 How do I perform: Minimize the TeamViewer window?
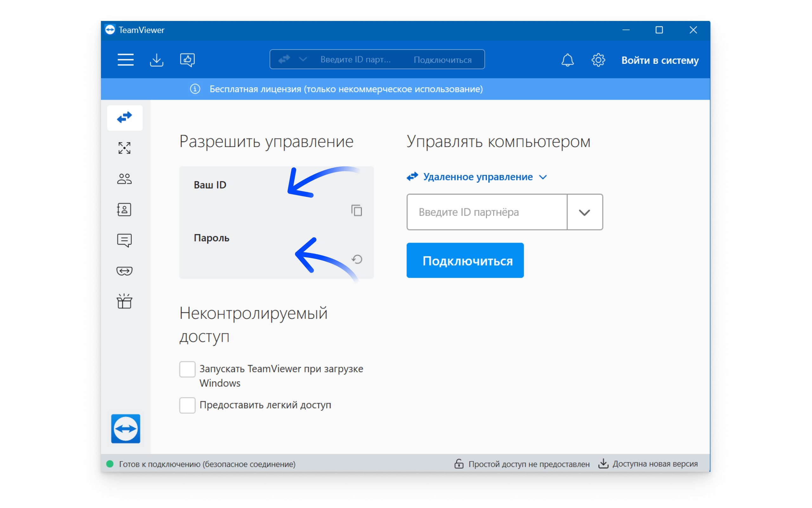[626, 30]
